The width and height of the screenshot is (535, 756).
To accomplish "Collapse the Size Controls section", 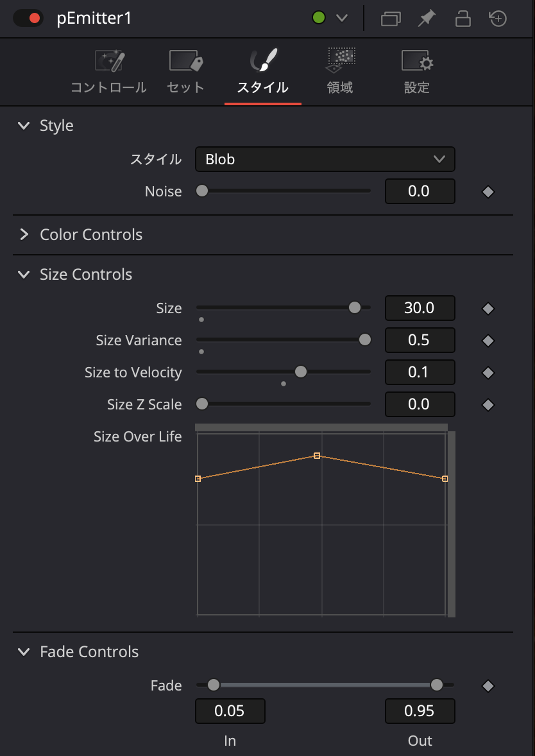I will [24, 275].
